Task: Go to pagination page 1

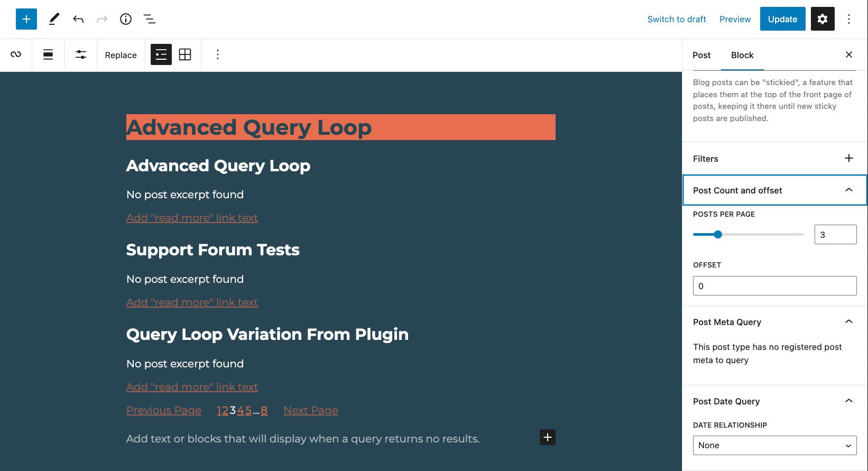Action: [x=219, y=410]
